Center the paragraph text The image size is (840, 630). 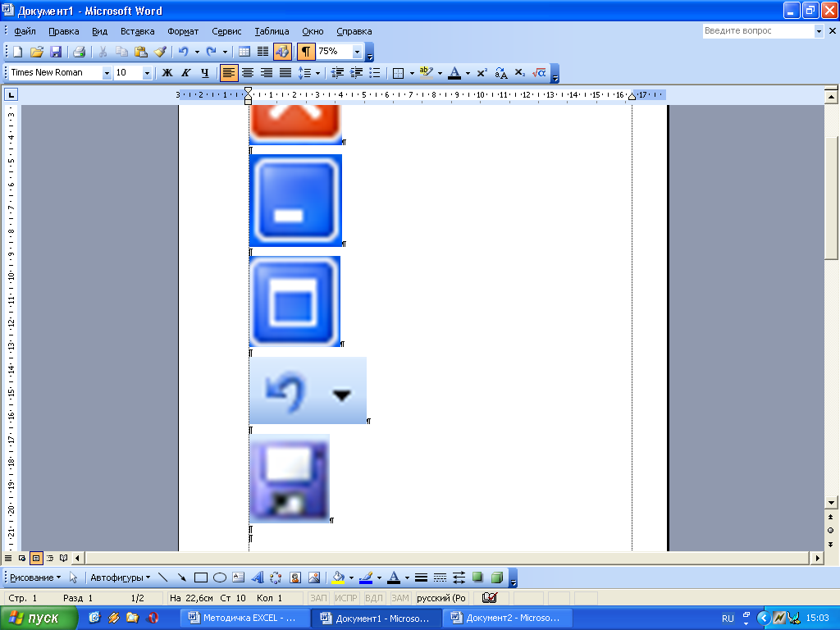click(x=248, y=73)
